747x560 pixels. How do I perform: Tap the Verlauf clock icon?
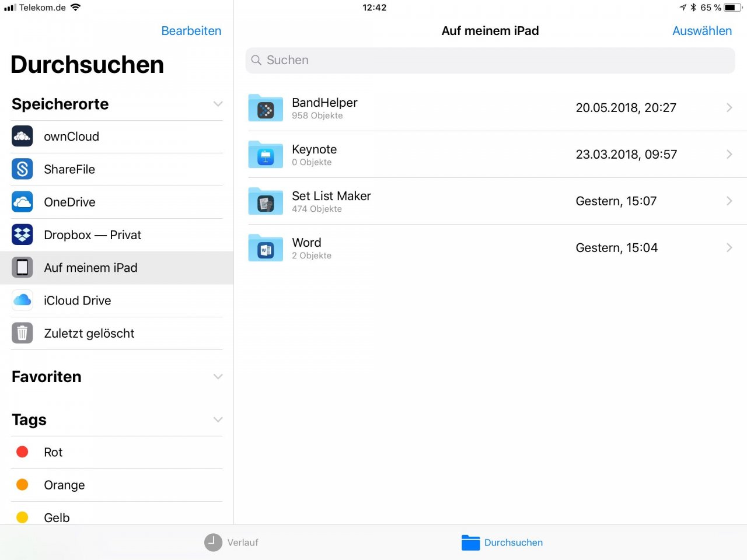pos(213,542)
